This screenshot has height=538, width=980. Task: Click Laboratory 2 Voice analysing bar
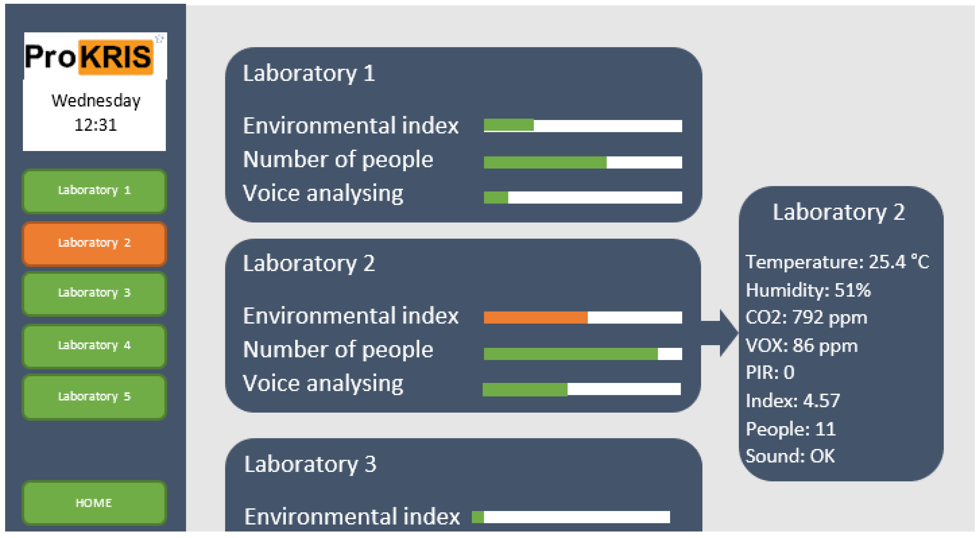coord(581,389)
